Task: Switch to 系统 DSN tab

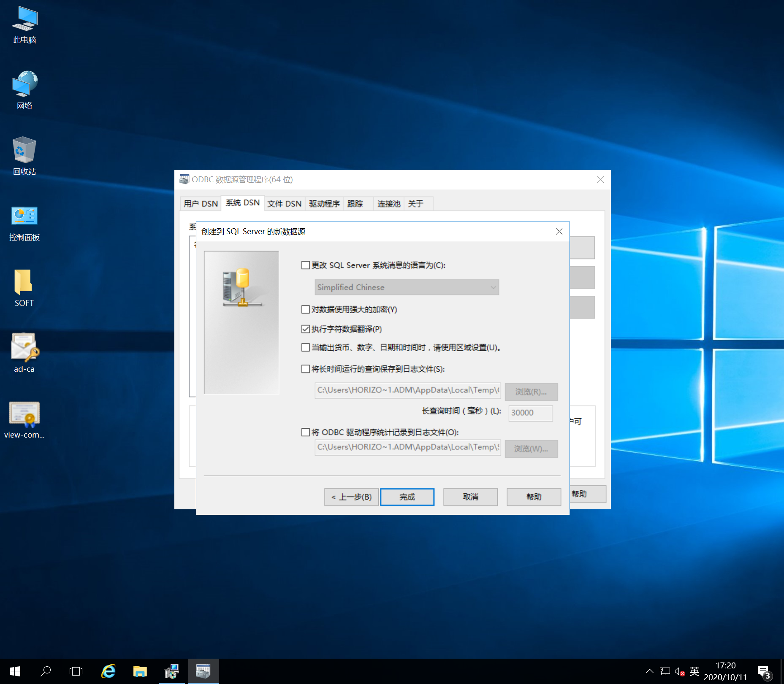Action: (243, 203)
